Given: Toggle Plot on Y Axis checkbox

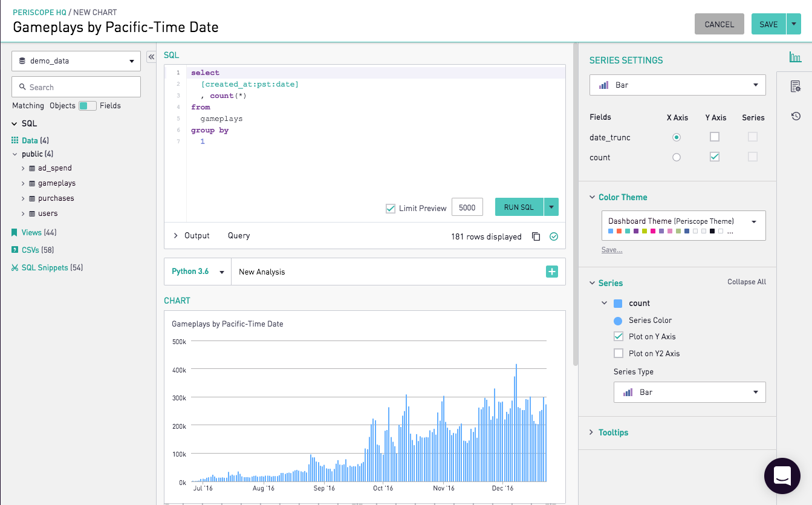Looking at the screenshot, I should coord(619,336).
